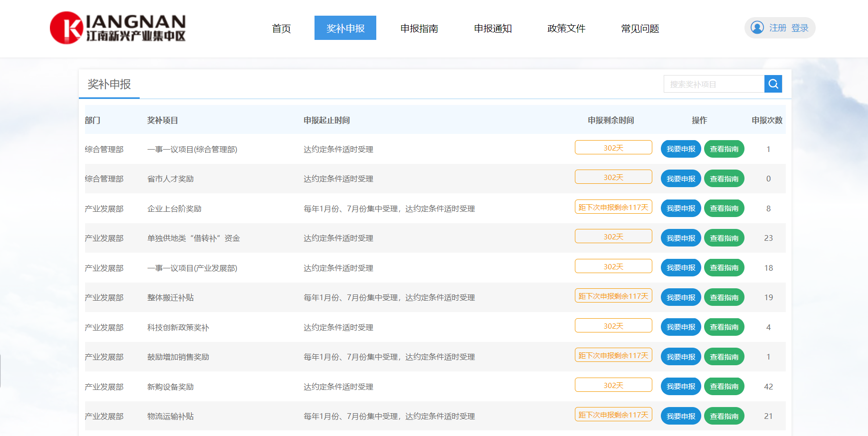Open the 常见问题 nav item
Viewport: 868px width, 436px height.
(640, 28)
